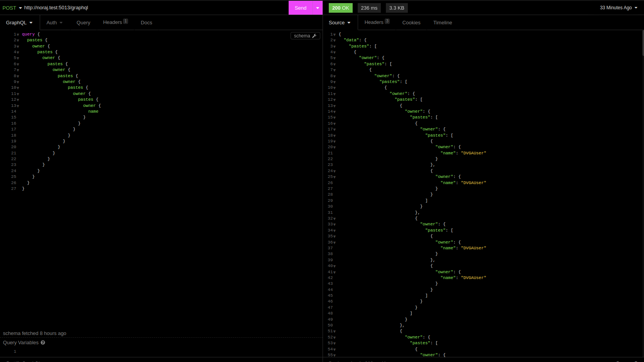Click the "data" key in the response

click(352, 40)
